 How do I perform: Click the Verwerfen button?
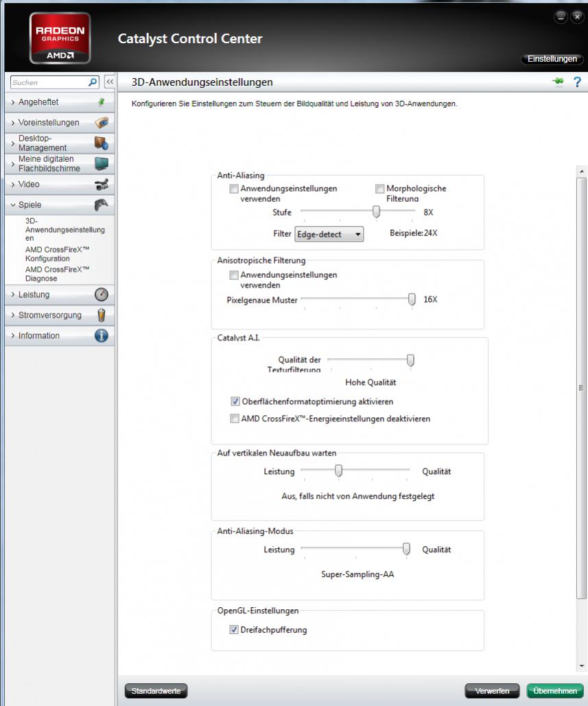tap(492, 691)
